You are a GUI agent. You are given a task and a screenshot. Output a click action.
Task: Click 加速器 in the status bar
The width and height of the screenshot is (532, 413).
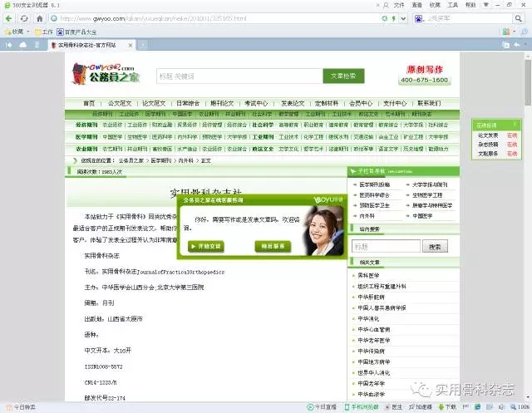421,407
